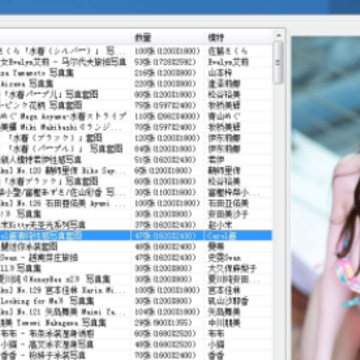Click the preview photo on the right
The height and width of the screenshot is (360, 360).
click(326, 198)
